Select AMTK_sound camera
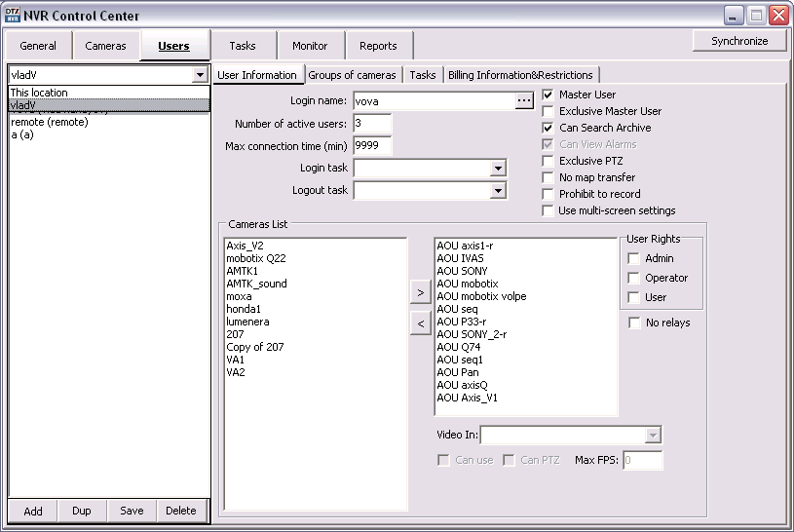The height and width of the screenshot is (532, 794). tap(315, 284)
